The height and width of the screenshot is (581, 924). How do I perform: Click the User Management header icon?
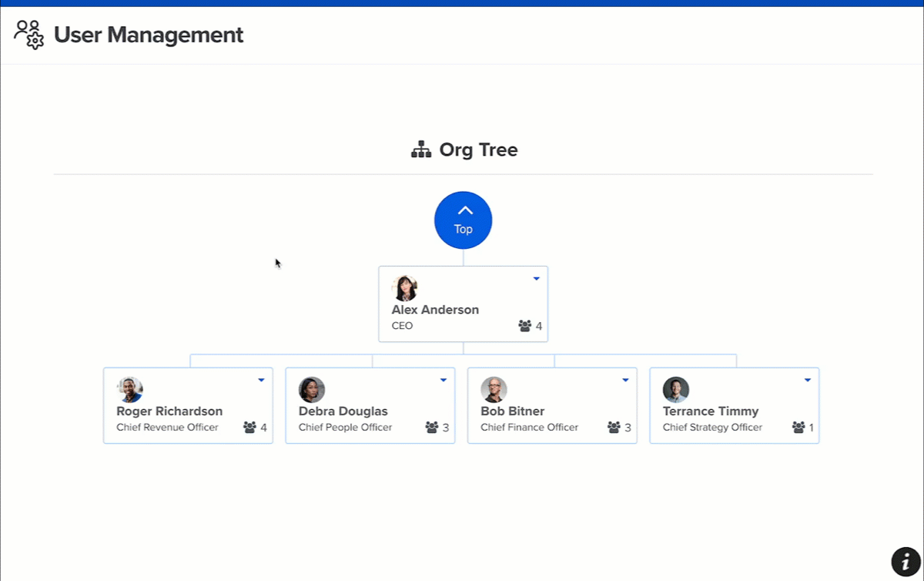[x=29, y=34]
